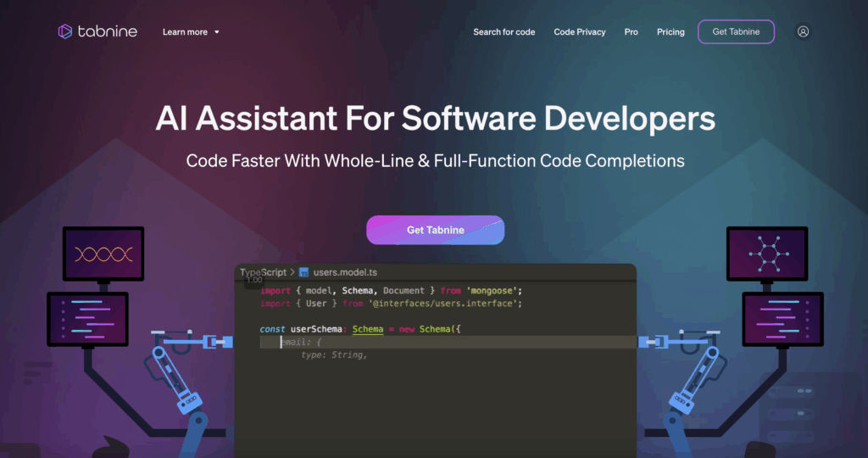Click the caret arrow beside Learn more
868x458 pixels.
point(217,32)
